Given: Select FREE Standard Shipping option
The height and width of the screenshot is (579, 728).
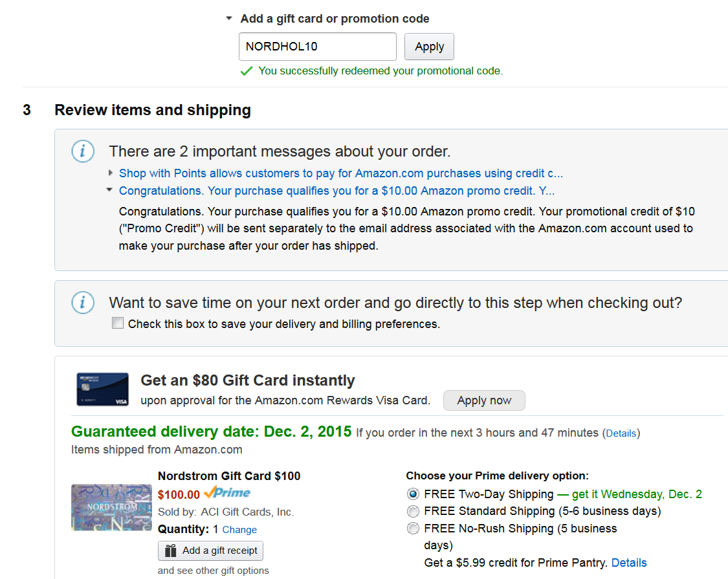Looking at the screenshot, I should coord(413,511).
